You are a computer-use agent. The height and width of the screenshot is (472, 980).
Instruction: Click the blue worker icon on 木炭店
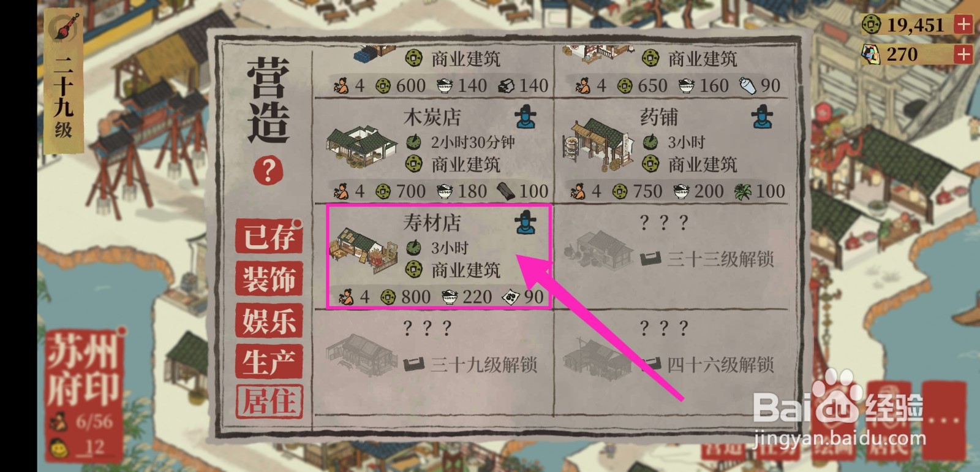coord(525,116)
